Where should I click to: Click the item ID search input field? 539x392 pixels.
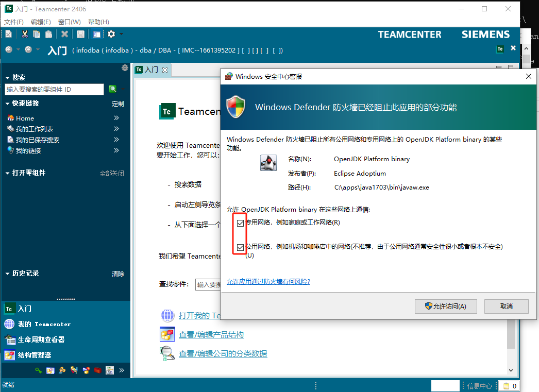54,89
